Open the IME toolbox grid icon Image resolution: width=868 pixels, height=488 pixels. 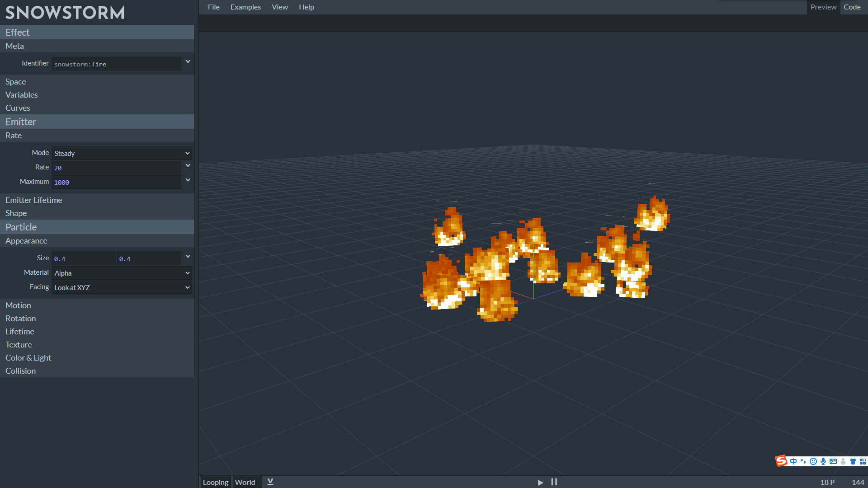pos(863,461)
